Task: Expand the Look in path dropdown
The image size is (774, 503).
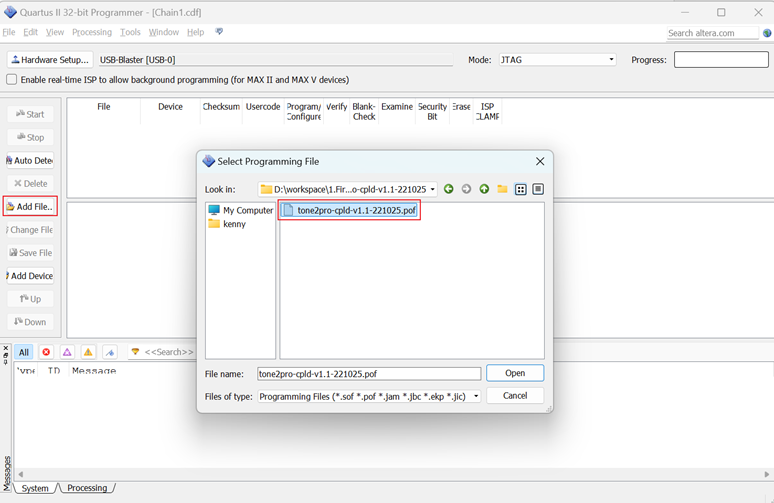Action: [432, 190]
